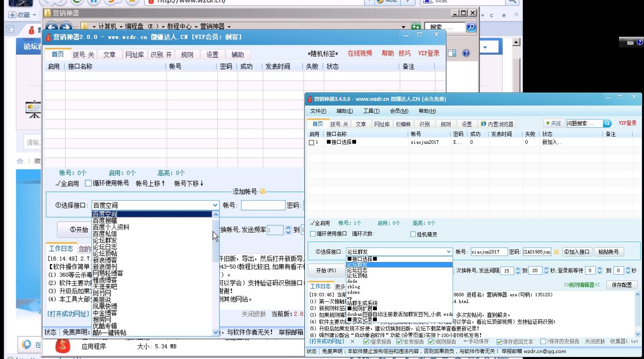This screenshot has height=359, width=644.
Task: Uncheck the 保存返回文本 checkbox
Action: [499, 342]
